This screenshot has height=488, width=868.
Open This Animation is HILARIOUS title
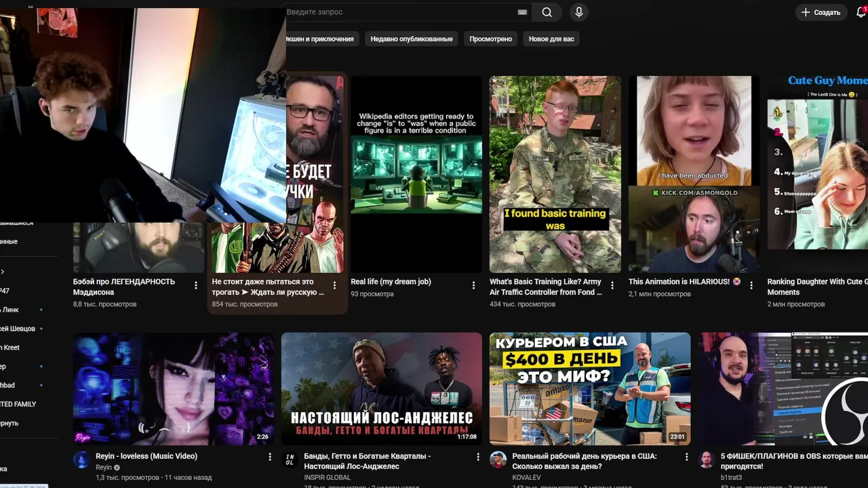685,281
